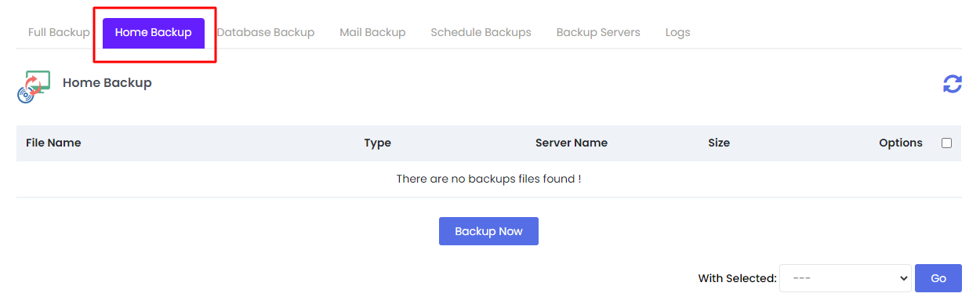Click the Options column header
This screenshot has height=297, width=980.
coord(901,143)
